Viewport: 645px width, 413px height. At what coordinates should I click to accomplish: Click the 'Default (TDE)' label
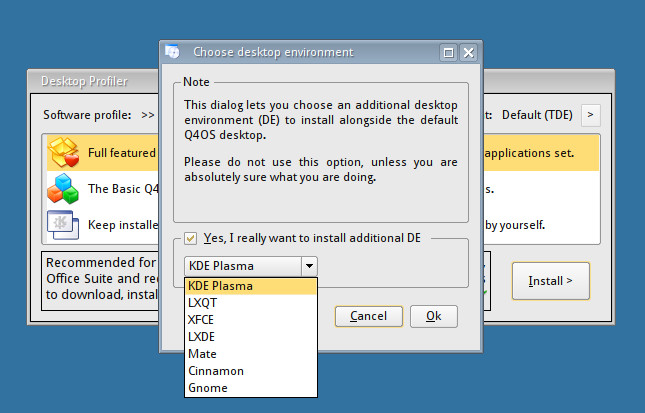(537, 115)
